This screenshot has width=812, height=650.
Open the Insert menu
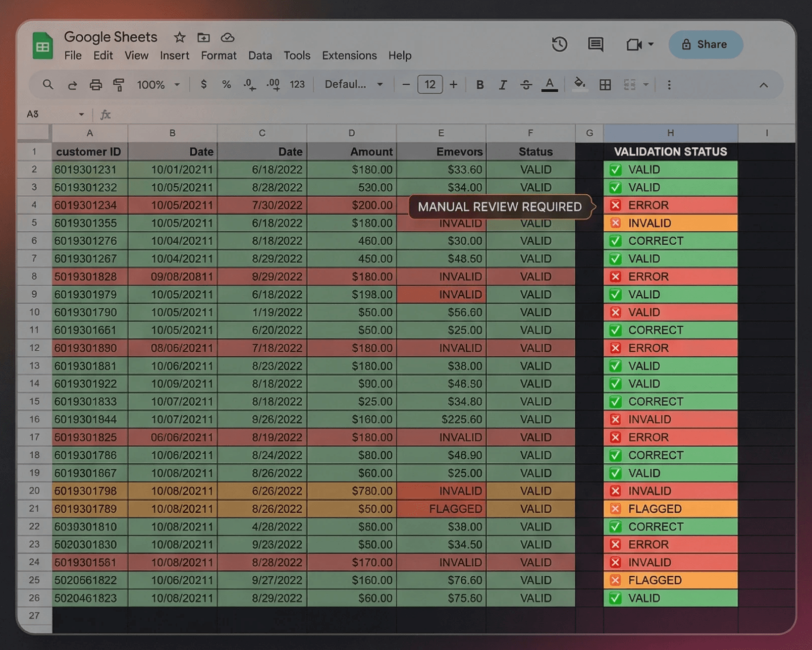tap(175, 56)
